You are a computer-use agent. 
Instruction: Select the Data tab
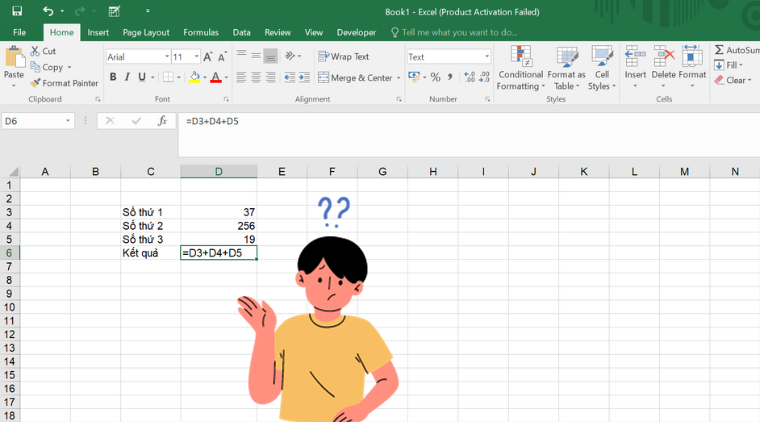click(241, 32)
